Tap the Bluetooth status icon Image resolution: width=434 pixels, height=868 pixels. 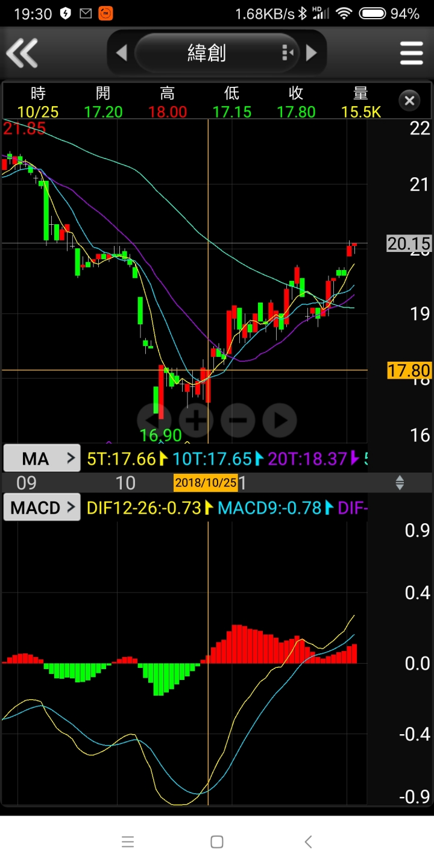tap(302, 13)
